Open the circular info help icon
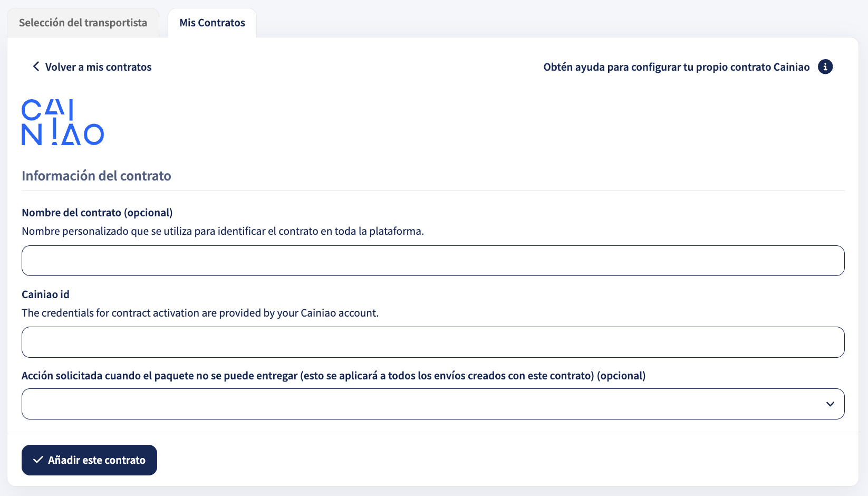This screenshot has height=496, width=868. point(825,67)
